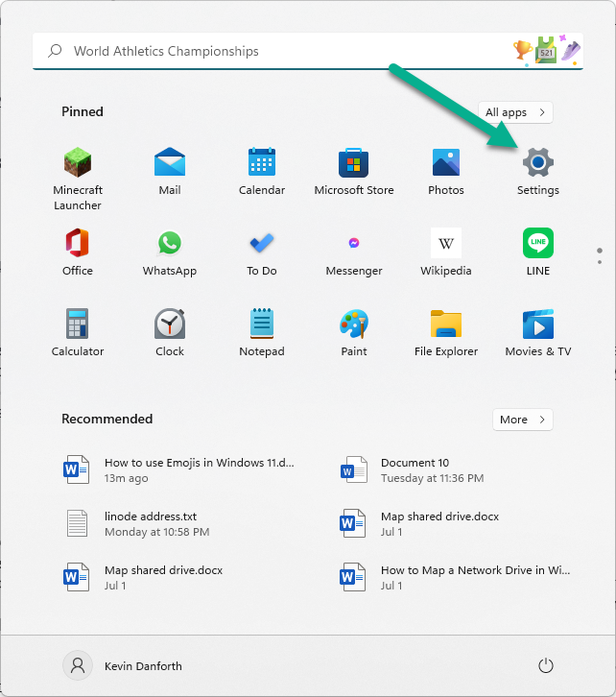This screenshot has width=616, height=697.
Task: Open Microsoft Store
Action: (354, 172)
